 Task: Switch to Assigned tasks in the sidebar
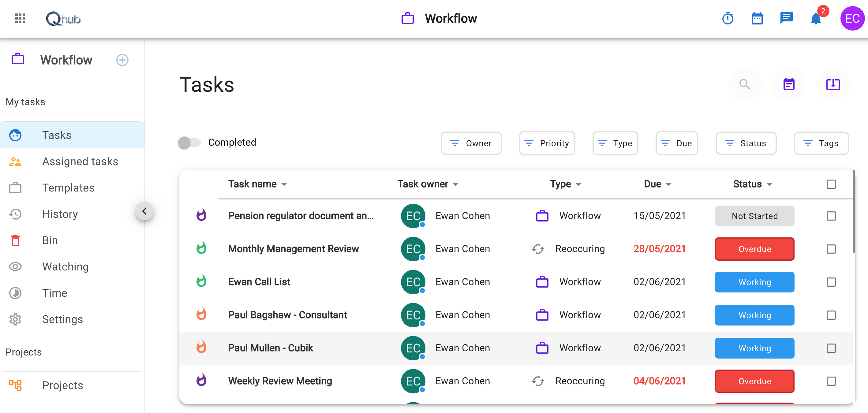tap(80, 161)
